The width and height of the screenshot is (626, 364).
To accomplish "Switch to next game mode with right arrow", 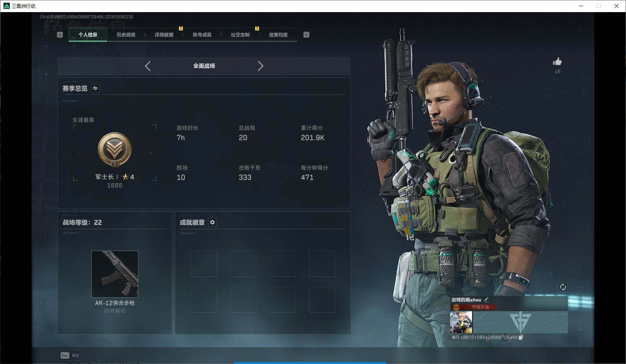I will click(x=261, y=66).
